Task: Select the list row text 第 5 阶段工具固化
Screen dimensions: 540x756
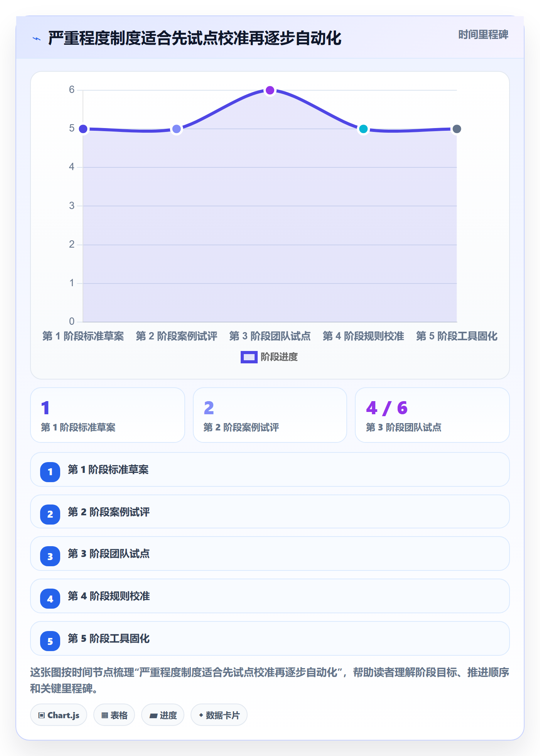Action: pos(109,639)
